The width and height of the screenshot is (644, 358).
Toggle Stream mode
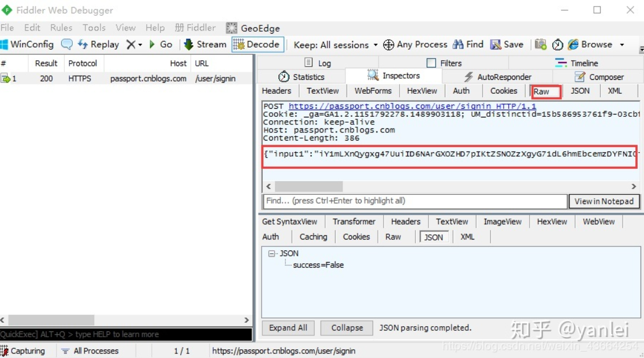coord(205,45)
